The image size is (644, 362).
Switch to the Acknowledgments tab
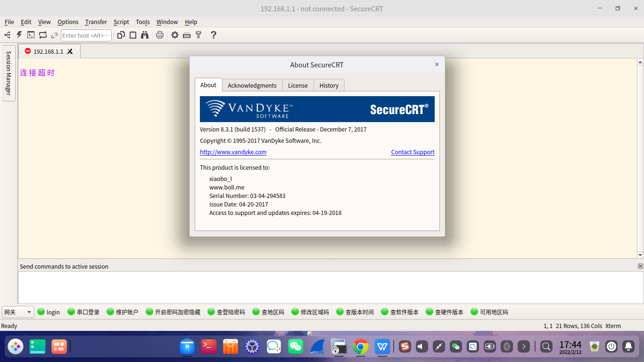[252, 85]
